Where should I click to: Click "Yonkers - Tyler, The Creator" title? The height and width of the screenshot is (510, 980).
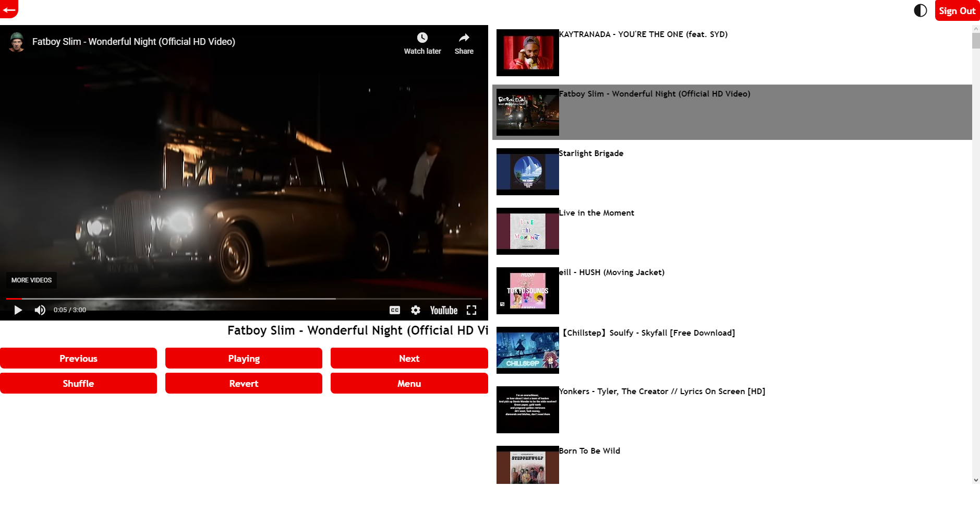662,392
